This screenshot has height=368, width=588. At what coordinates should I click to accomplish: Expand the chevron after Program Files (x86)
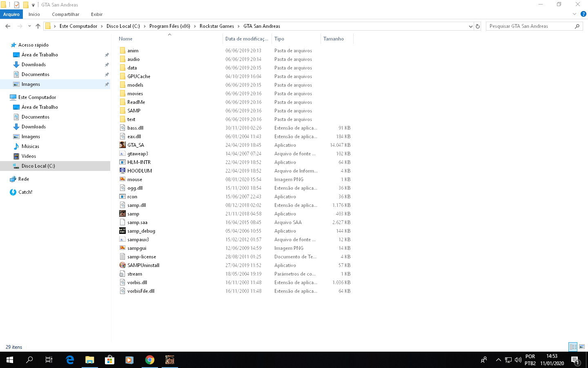click(x=195, y=26)
